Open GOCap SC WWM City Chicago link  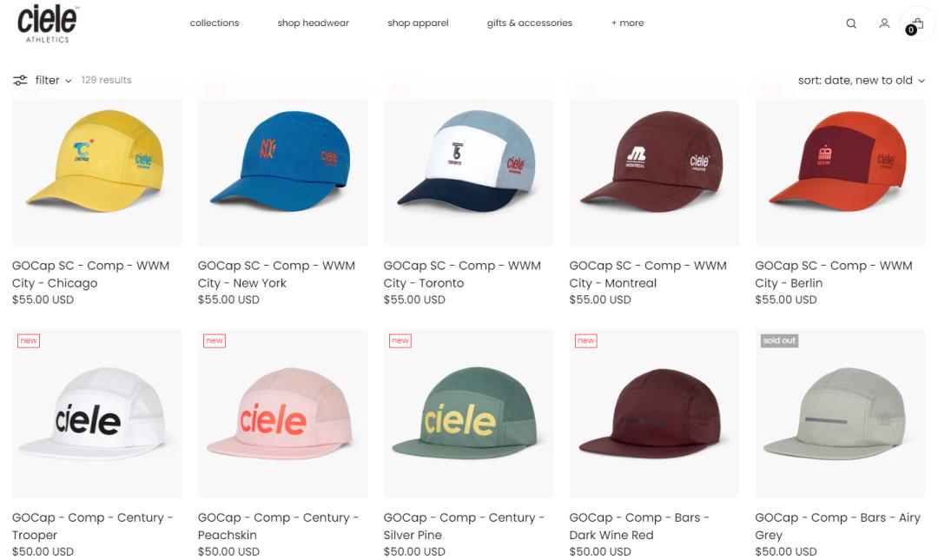click(x=91, y=274)
